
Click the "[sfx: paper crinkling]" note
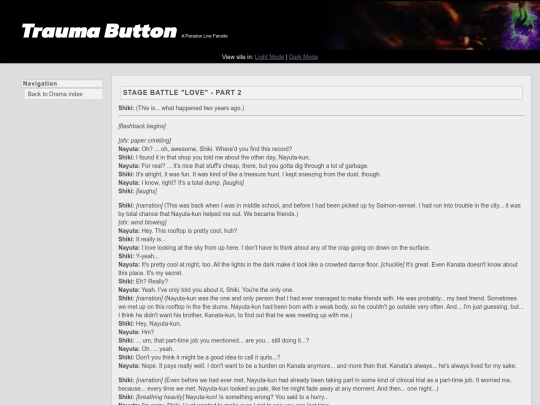click(x=145, y=141)
